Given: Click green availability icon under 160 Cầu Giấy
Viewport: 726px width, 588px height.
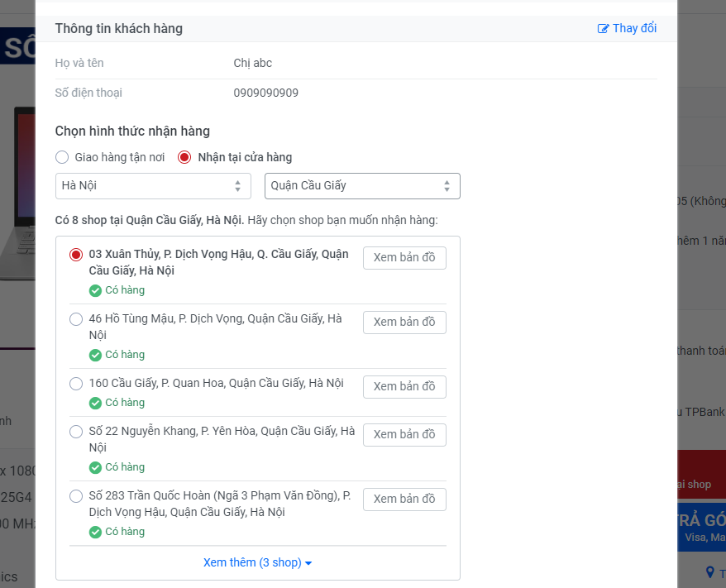Looking at the screenshot, I should click(96, 403).
